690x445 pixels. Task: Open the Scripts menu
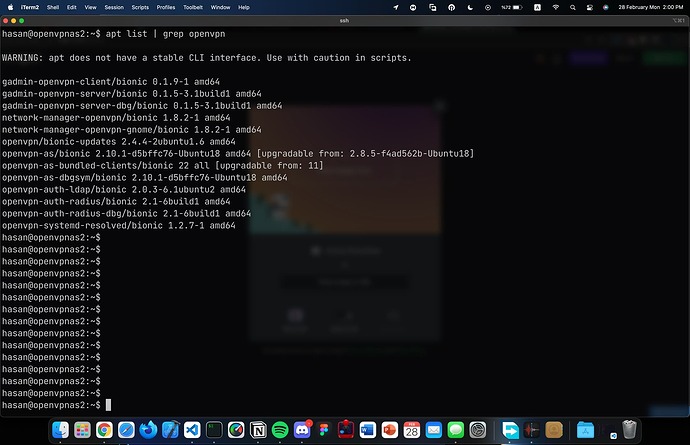(x=140, y=7)
